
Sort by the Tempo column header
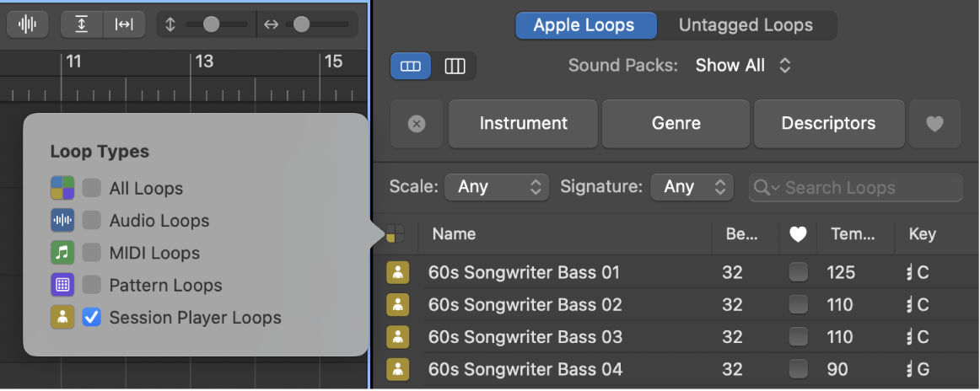852,234
